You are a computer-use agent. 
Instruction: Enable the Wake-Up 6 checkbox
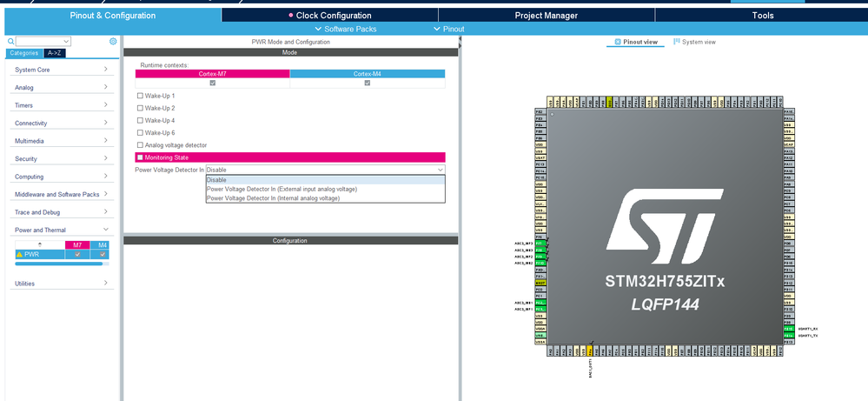coord(140,132)
